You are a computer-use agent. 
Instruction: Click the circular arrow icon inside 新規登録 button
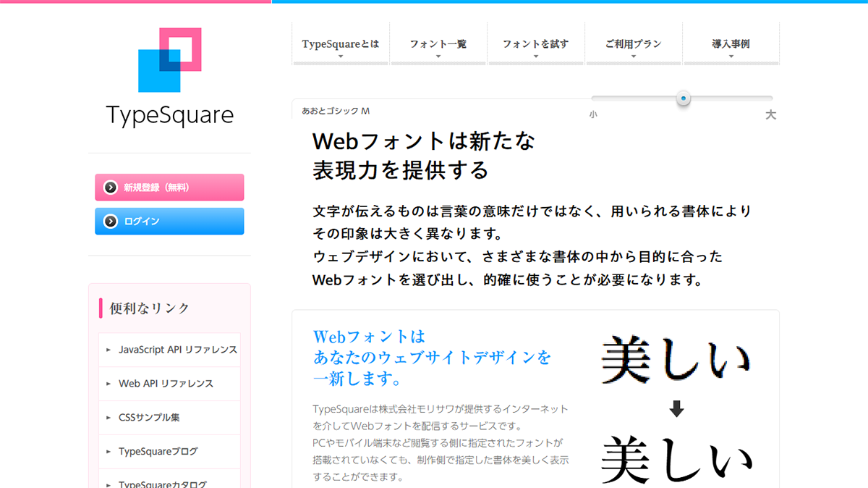(111, 187)
